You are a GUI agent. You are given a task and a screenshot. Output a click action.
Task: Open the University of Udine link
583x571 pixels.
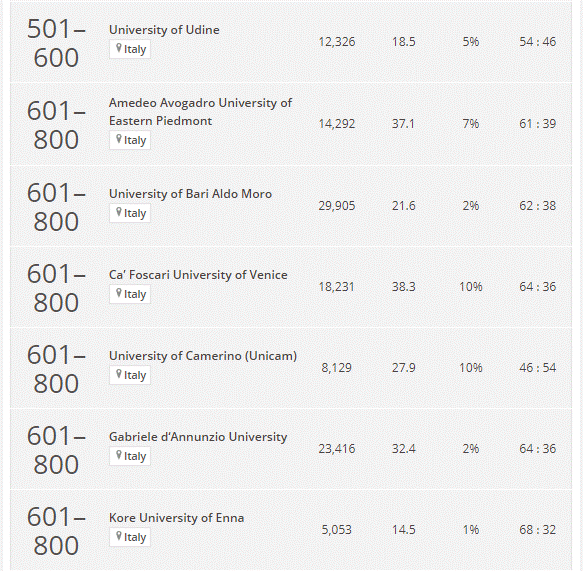pos(164,30)
